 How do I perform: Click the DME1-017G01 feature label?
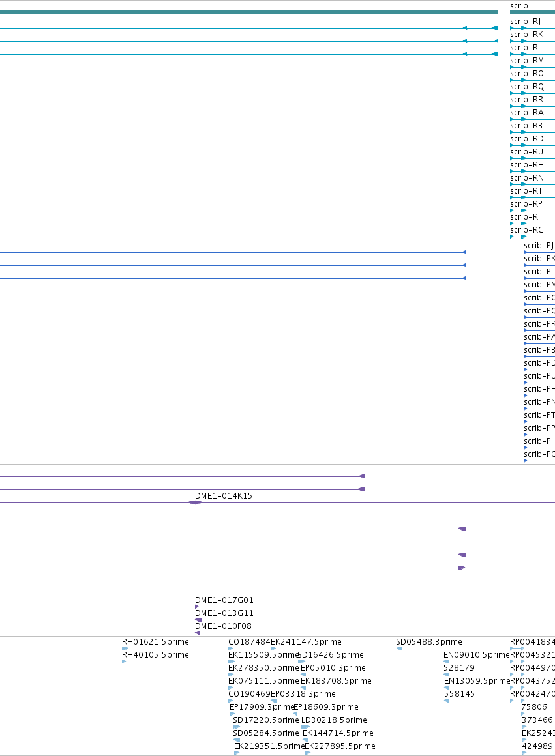224,600
